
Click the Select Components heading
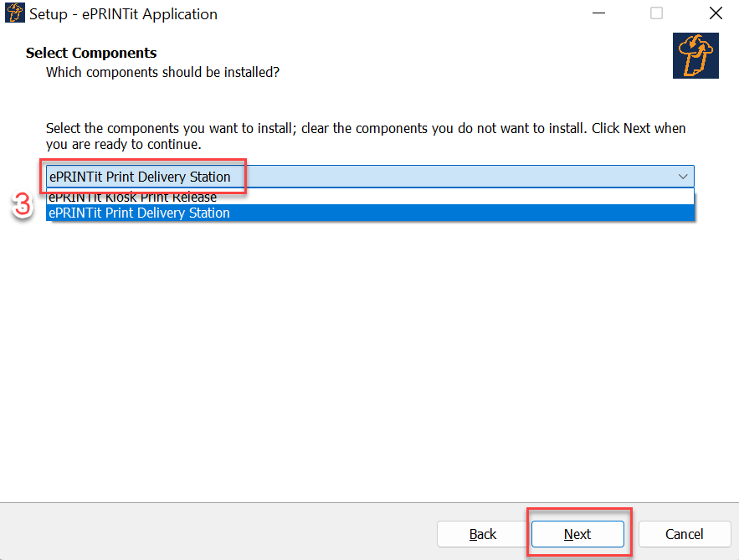pyautogui.click(x=91, y=54)
